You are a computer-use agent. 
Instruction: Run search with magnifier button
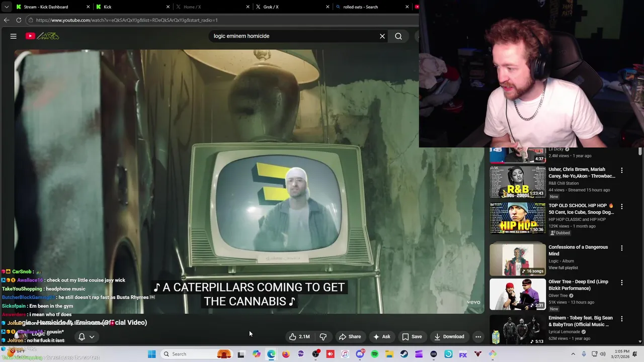(398, 36)
